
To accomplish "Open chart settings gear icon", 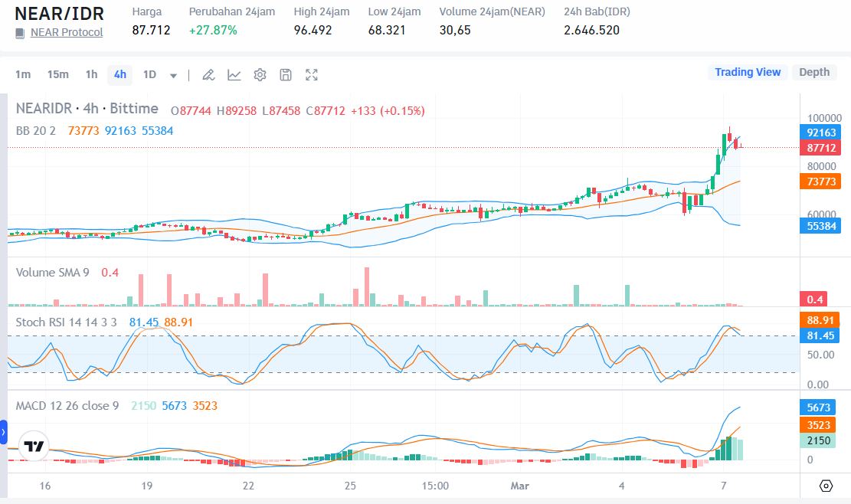I will coord(260,75).
